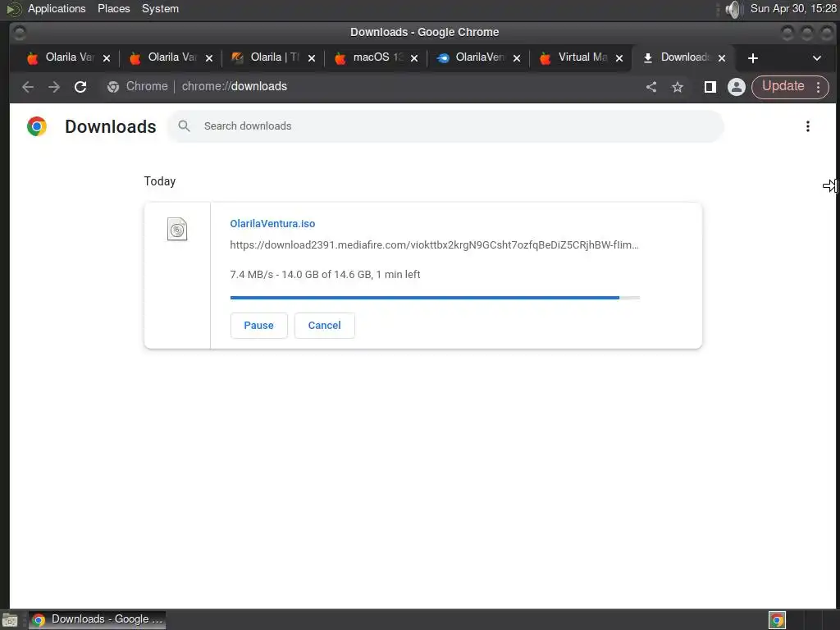This screenshot has height=630, width=840.
Task: Click the Search downloads field
Action: point(445,126)
